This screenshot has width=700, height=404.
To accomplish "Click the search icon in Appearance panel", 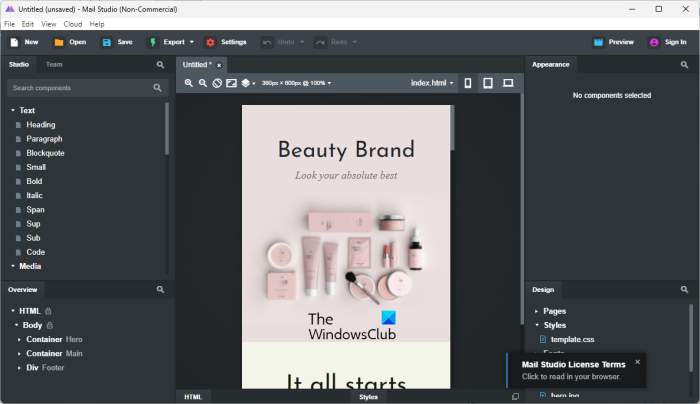I will click(x=684, y=64).
